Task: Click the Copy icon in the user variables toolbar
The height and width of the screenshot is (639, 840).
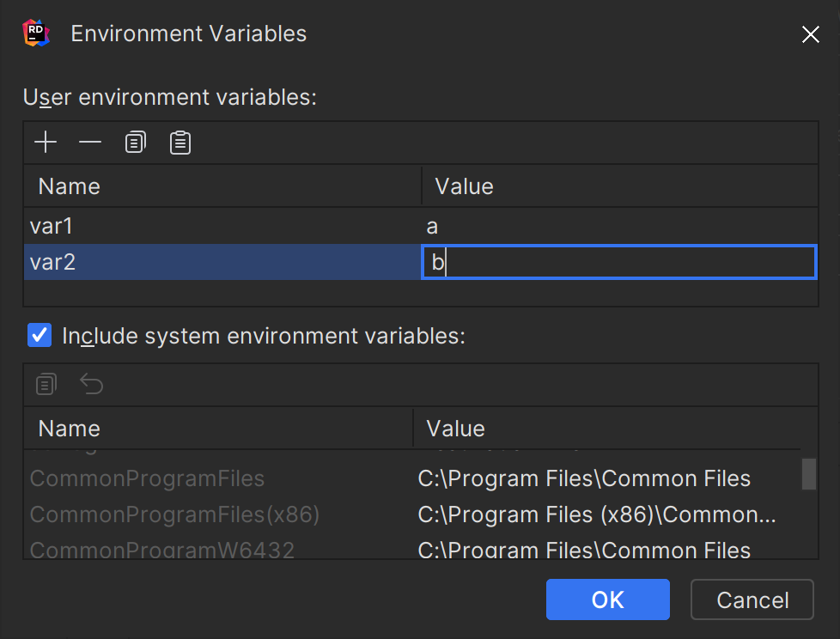Action: pos(135,142)
